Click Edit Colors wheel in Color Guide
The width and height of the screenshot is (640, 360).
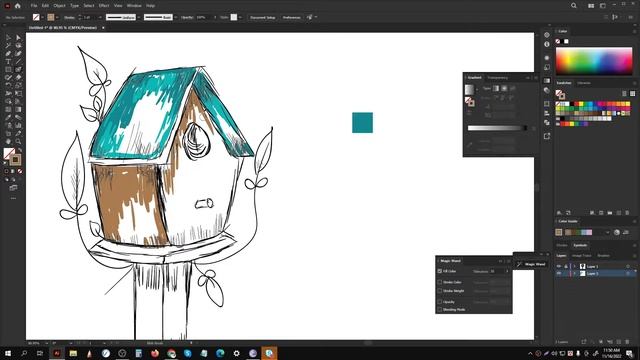tap(617, 232)
